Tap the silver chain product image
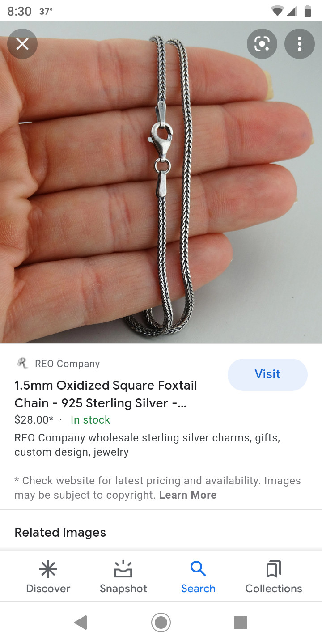This screenshot has height=644, width=322. 161,182
